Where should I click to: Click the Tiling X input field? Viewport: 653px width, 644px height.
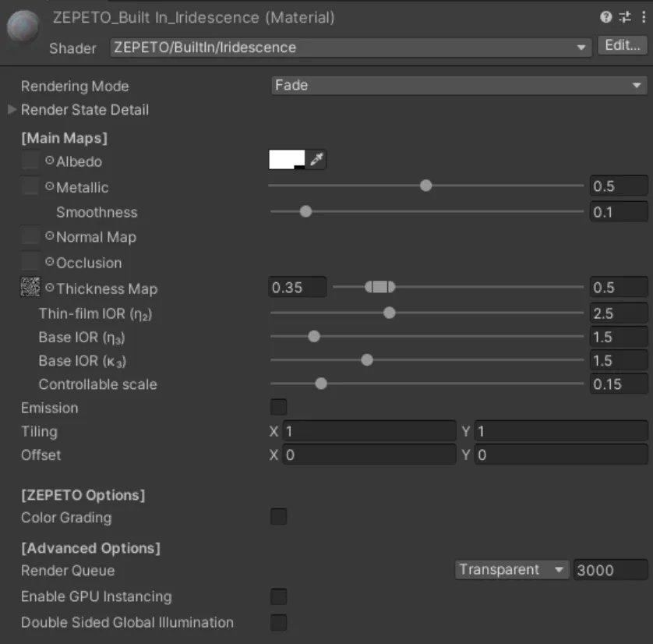point(369,431)
